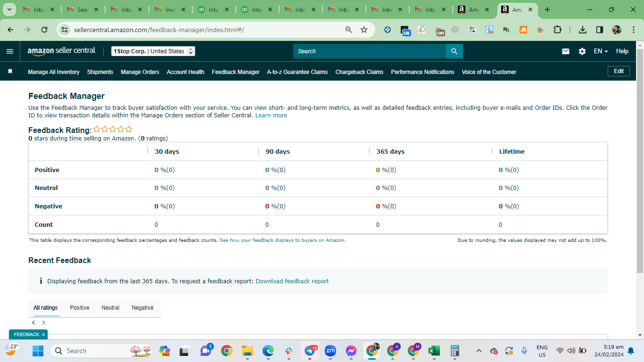Click the Amazon Seller Central logo
Viewport: 644px width, 362px height.
coord(61,51)
